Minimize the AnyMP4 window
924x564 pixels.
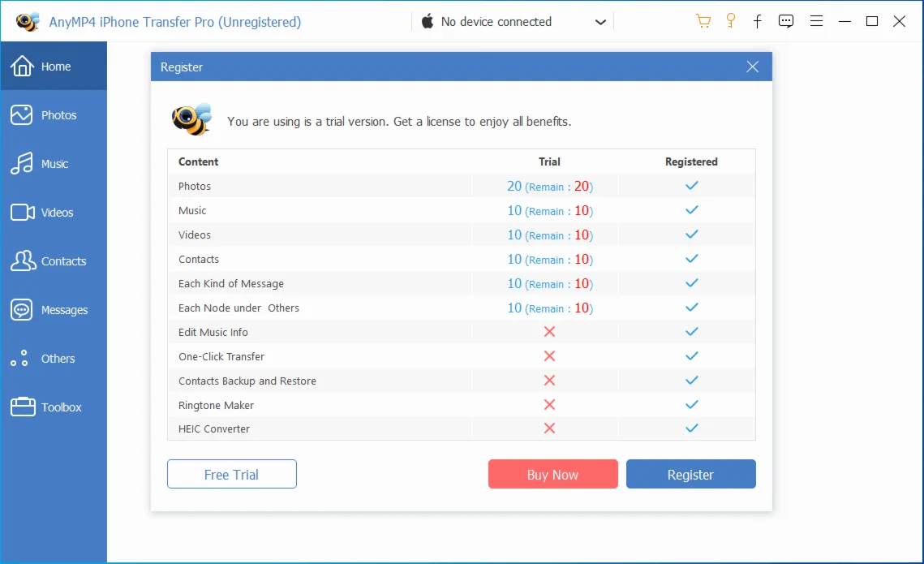click(x=844, y=22)
